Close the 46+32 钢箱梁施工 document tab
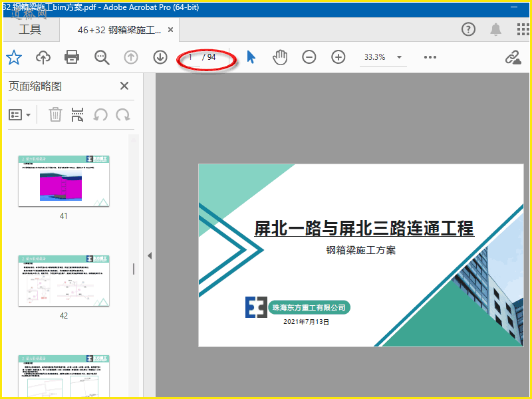This screenshot has width=532, height=399. (171, 30)
